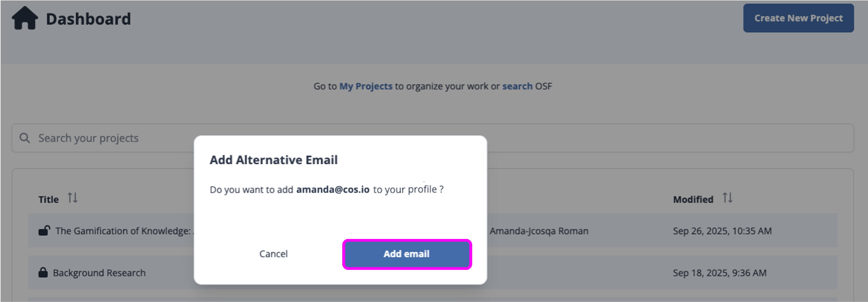Image resolution: width=868 pixels, height=302 pixels.
Task: Sort projects by Title arrows icon
Action: pos(72,198)
